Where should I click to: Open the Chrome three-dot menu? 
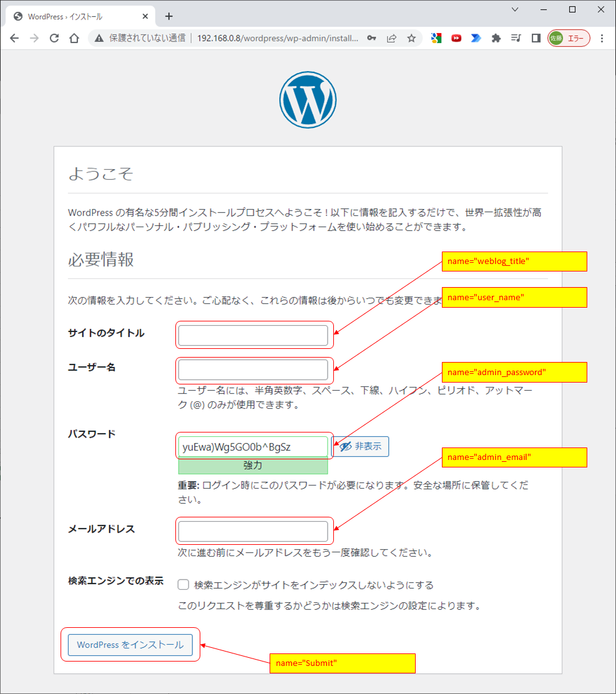[602, 39]
